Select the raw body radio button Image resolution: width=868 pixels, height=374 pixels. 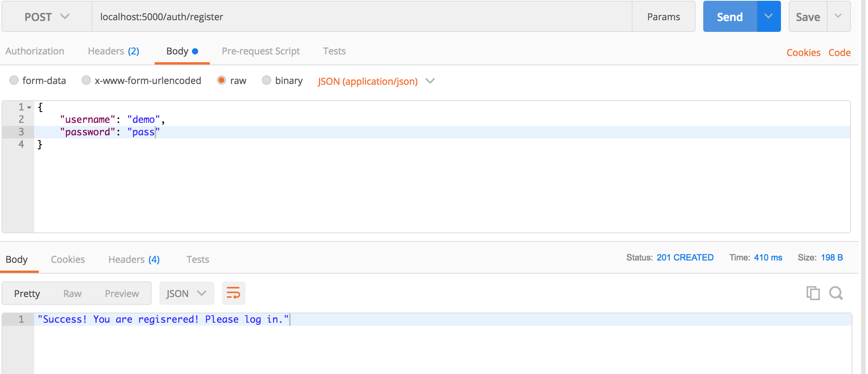(x=221, y=80)
